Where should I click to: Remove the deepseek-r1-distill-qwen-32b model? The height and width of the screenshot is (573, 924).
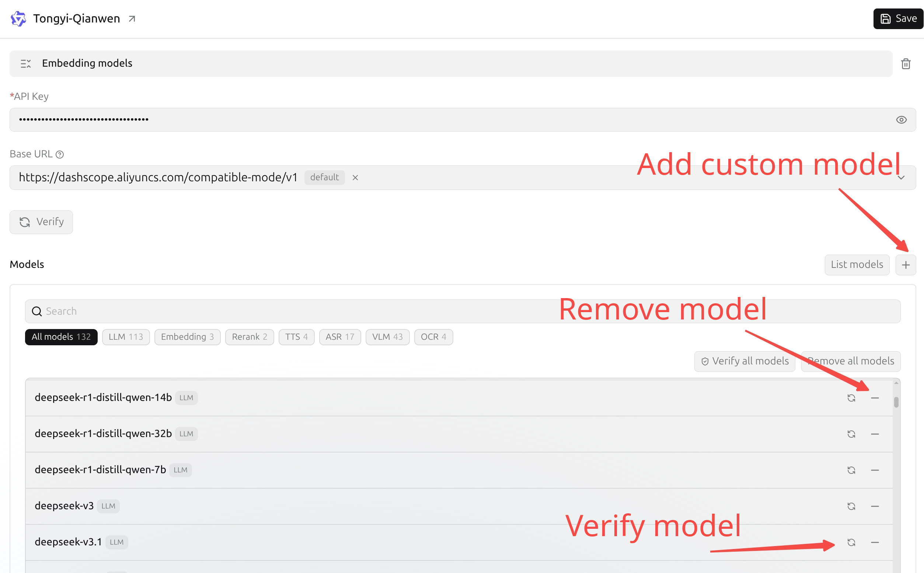[x=875, y=434]
